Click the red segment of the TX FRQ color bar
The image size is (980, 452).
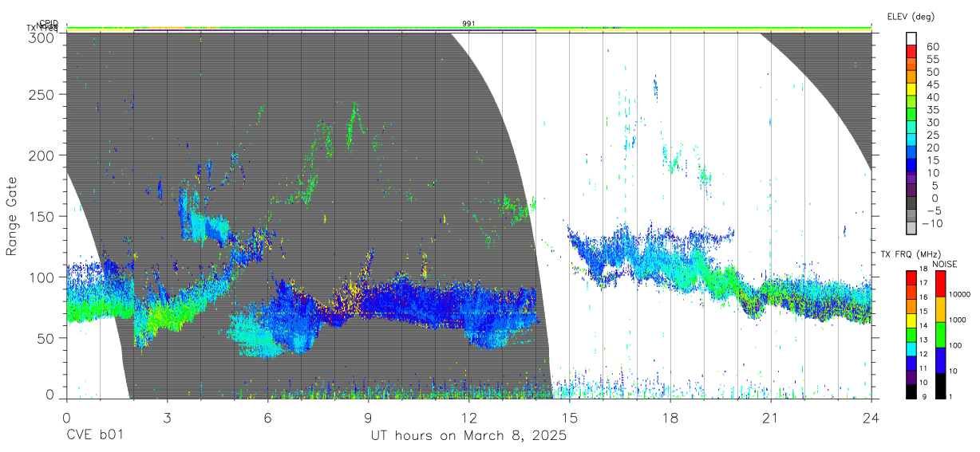coord(911,277)
